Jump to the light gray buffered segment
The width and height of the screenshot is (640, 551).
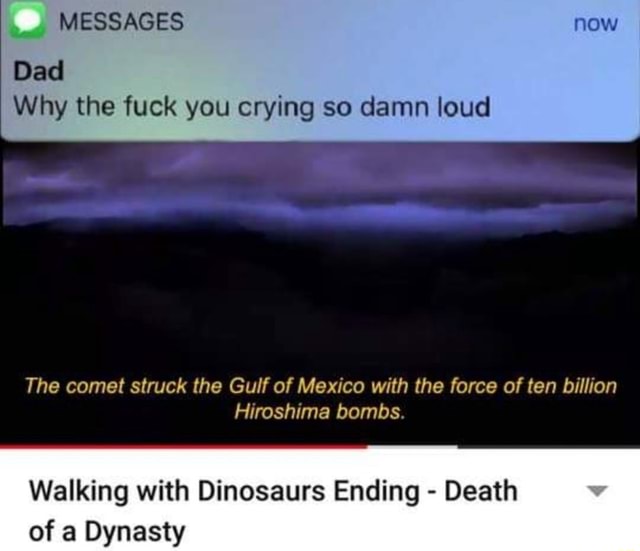[x=413, y=446]
